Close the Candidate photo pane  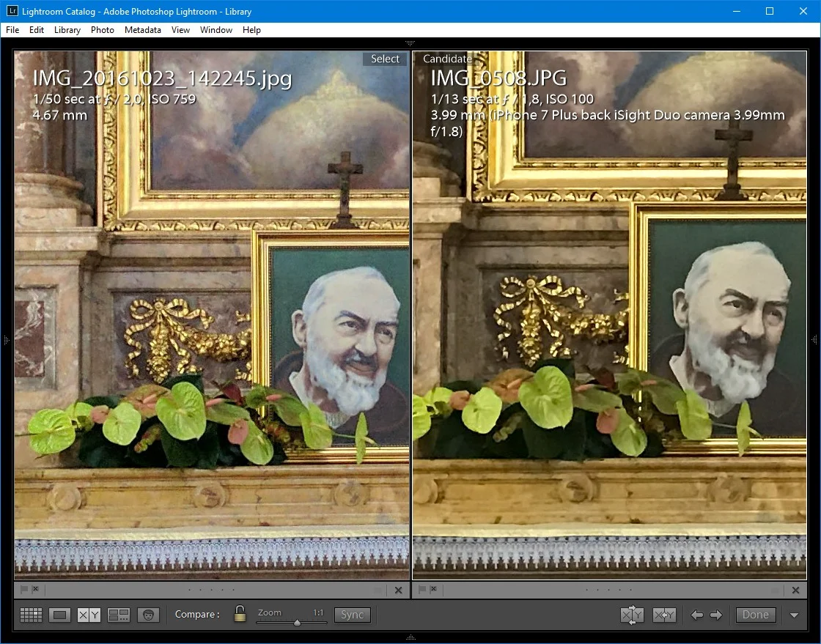point(796,590)
